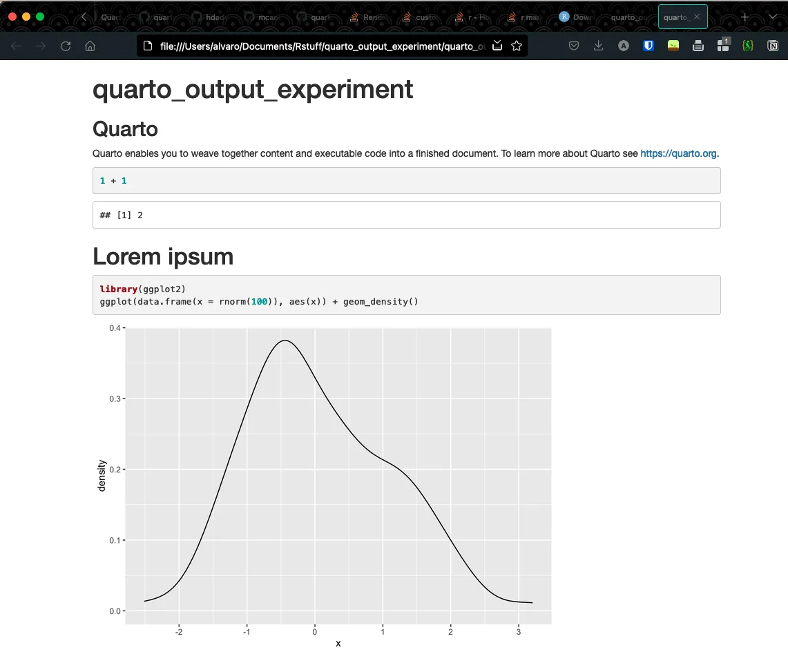Switch to the Stack Overflow Rend tab
The image size is (788, 672).
point(368,17)
